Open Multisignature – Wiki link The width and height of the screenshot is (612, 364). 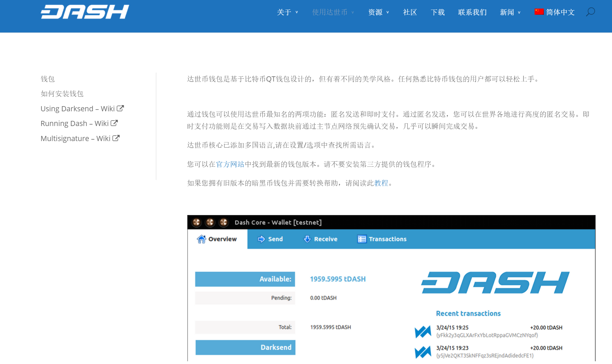click(x=80, y=138)
